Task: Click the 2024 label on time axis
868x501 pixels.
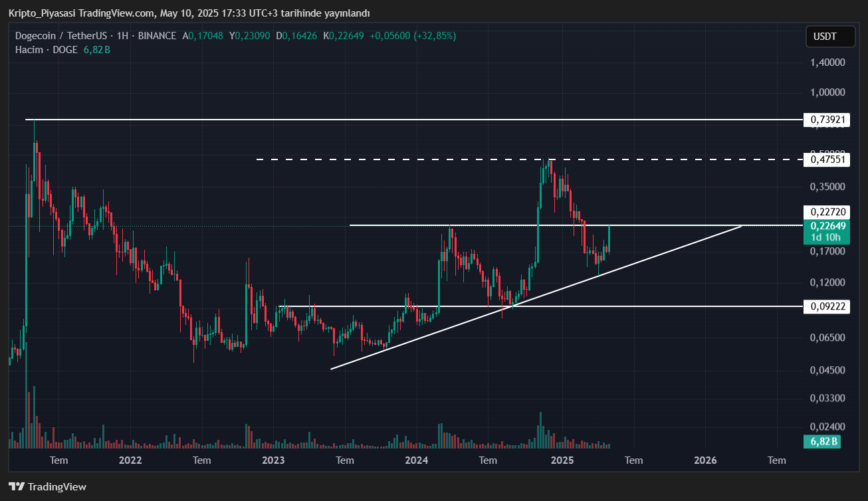Action: pyautogui.click(x=417, y=460)
